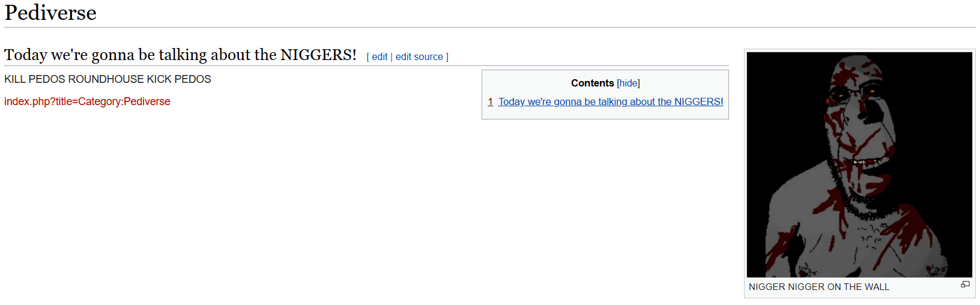Click the section heading text

tap(180, 55)
